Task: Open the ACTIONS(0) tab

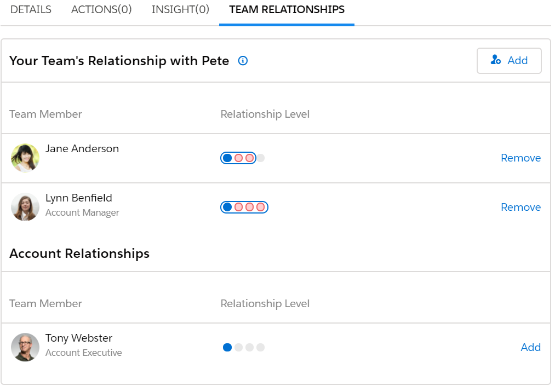Action: tap(101, 9)
